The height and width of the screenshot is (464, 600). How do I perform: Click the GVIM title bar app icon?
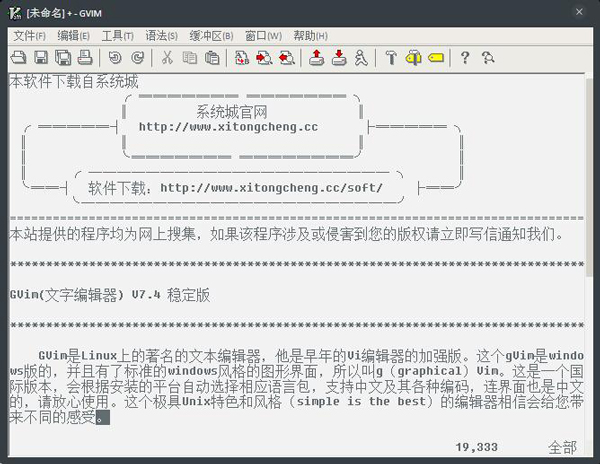15,13
